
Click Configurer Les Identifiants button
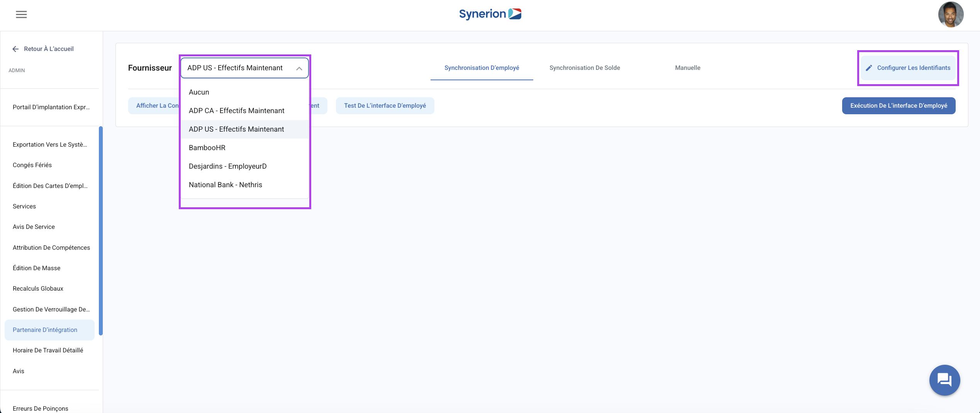point(908,68)
